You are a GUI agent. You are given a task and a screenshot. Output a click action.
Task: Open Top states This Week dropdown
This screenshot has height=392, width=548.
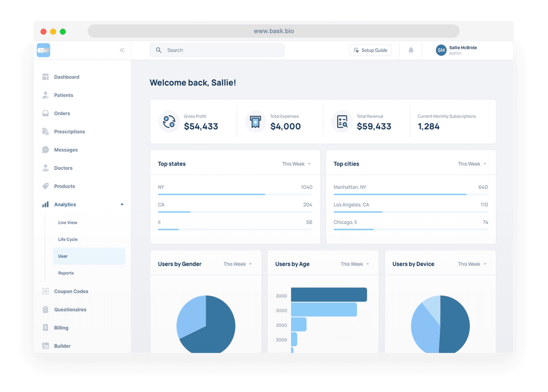click(296, 164)
